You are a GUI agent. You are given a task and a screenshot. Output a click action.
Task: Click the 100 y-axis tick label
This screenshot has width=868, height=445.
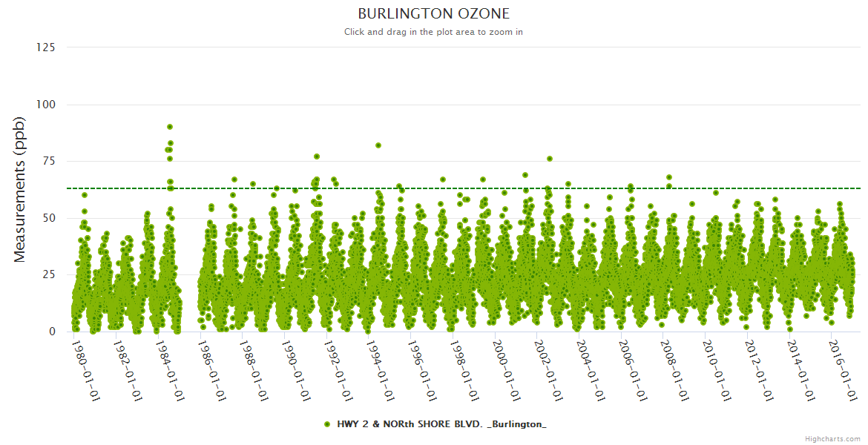[45, 105]
